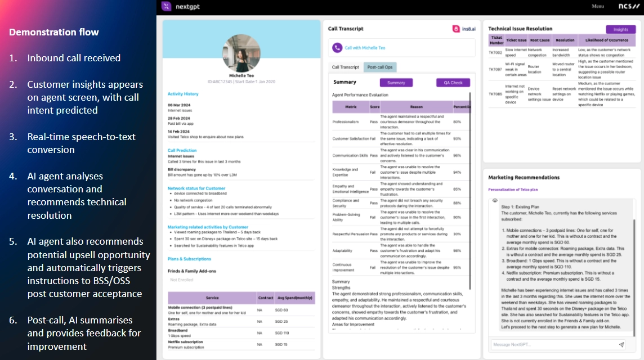Screen dimensions: 644x360
Task: Run the QA Check button
Action: coord(453,83)
